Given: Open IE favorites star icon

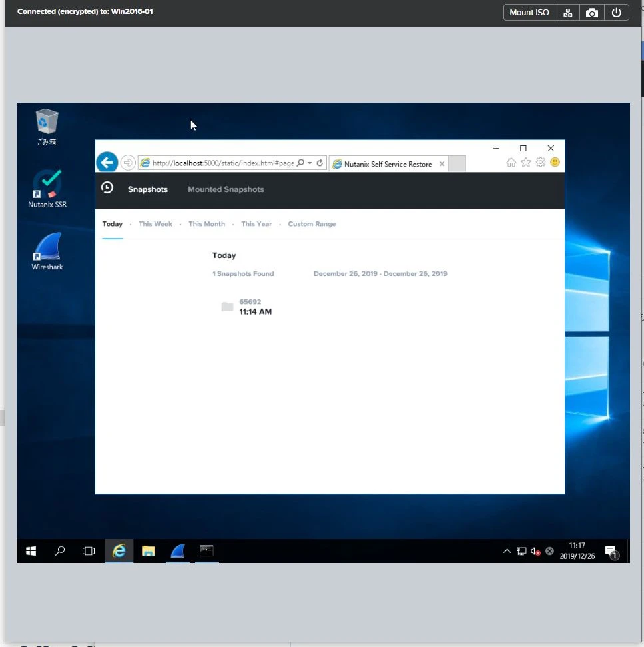Looking at the screenshot, I should pyautogui.click(x=526, y=162).
